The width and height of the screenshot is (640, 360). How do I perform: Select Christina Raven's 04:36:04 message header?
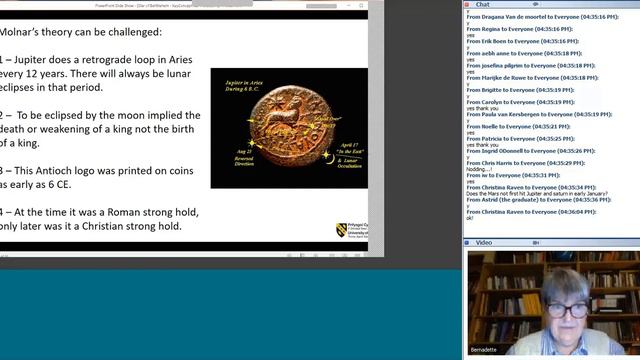pyautogui.click(x=531, y=212)
